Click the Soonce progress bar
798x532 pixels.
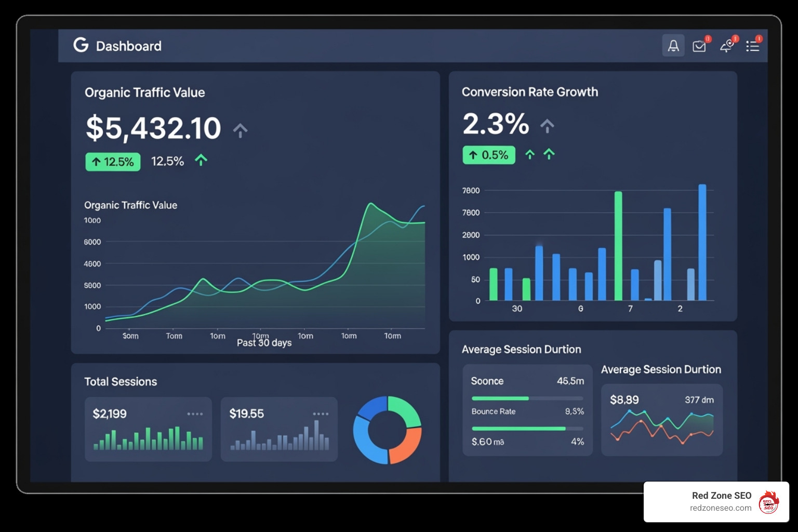coord(527,398)
